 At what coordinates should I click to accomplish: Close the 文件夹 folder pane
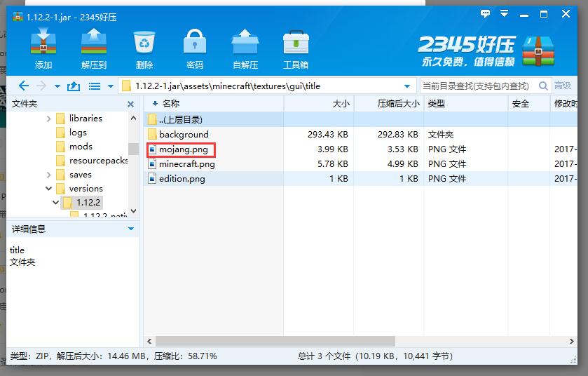point(130,104)
